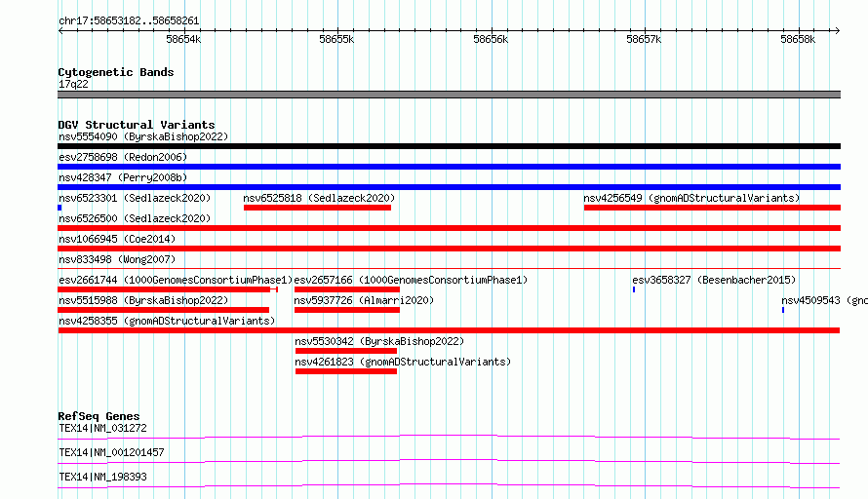Image resolution: width=868 pixels, height=499 pixels.
Task: Click the red nsv4258355 variant bar
Action: tap(449, 330)
